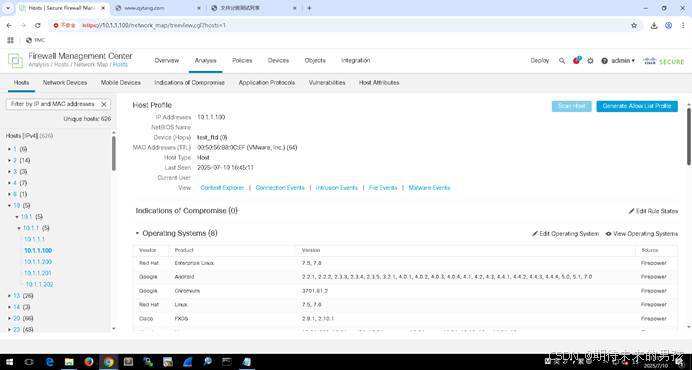The image size is (692, 370).
Task: Open the Integration menu
Action: click(356, 60)
